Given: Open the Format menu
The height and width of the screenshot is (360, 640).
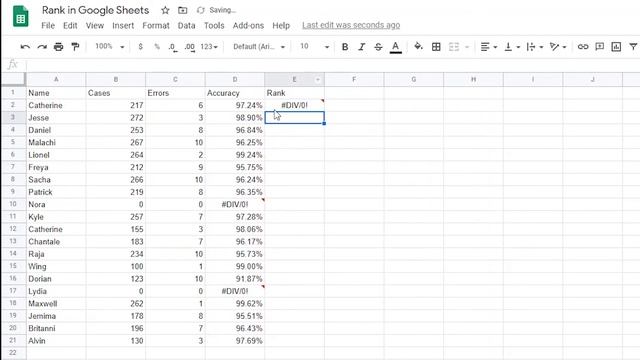Looking at the screenshot, I should click(x=156, y=25).
